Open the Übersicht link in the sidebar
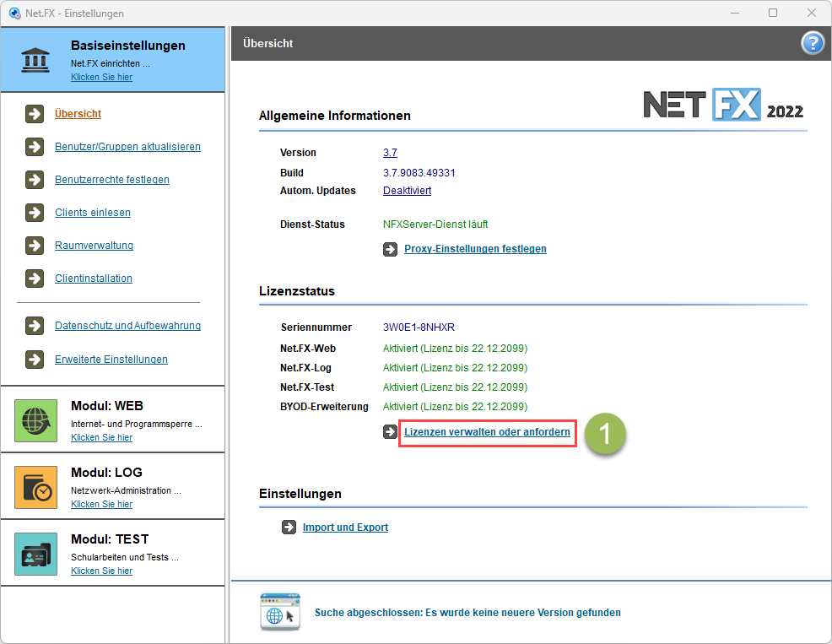This screenshot has width=832, height=644. point(78,114)
